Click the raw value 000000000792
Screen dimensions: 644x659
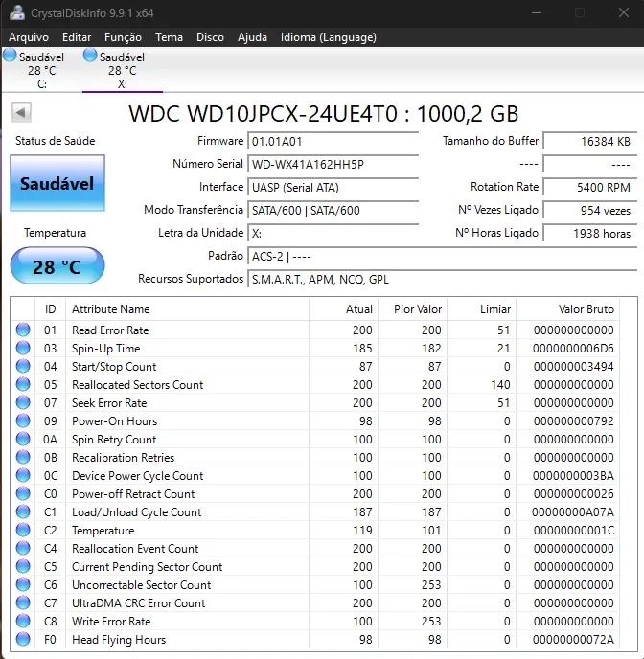[x=573, y=421]
